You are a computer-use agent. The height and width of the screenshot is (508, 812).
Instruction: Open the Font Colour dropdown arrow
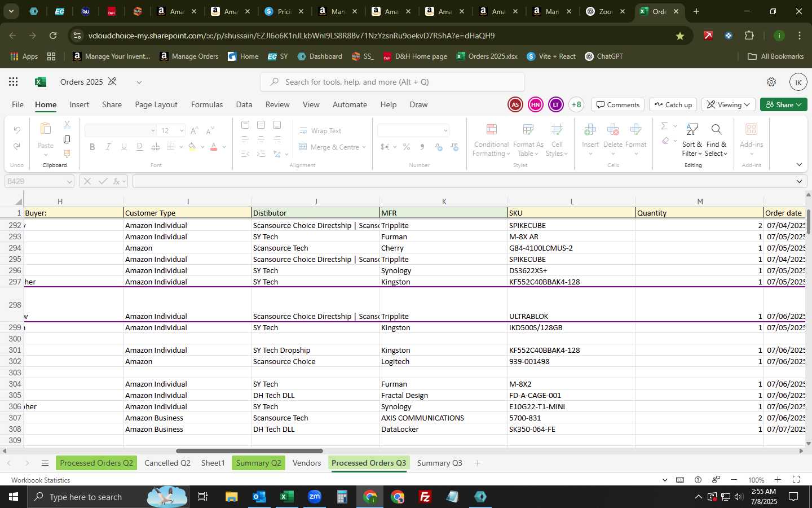point(224,147)
